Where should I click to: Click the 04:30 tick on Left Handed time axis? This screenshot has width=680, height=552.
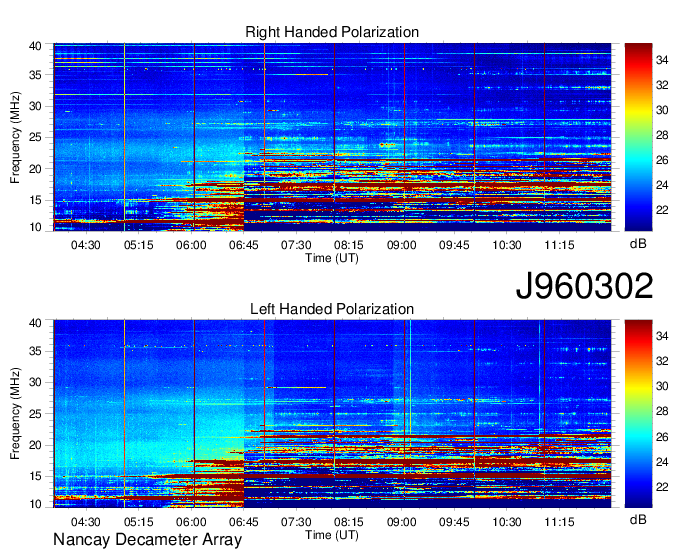tap(86, 522)
